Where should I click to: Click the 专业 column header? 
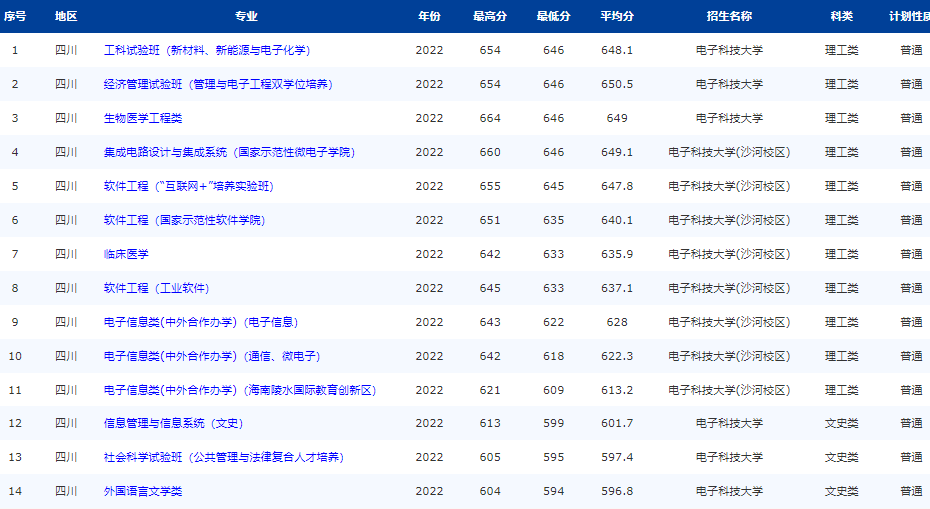click(x=246, y=17)
